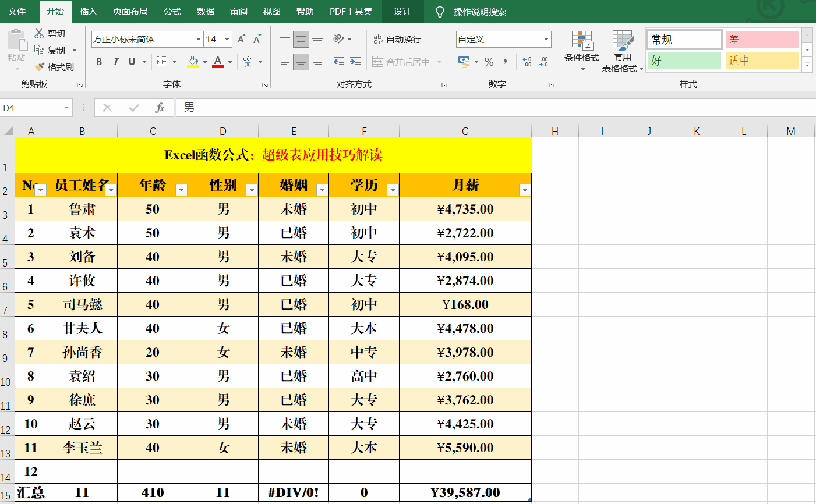Open the 性别 column filter dropdown
Image resolution: width=816 pixels, height=504 pixels.
coord(252,190)
